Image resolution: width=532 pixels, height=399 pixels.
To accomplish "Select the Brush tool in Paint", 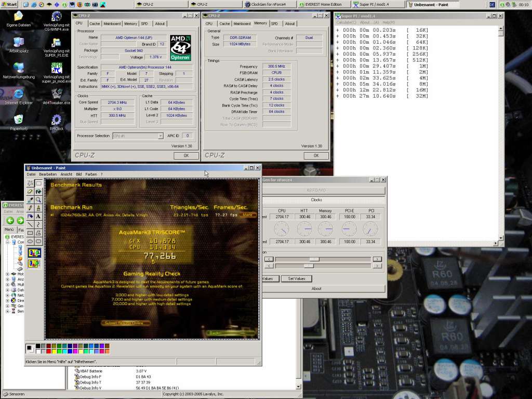I will (x=38, y=208).
